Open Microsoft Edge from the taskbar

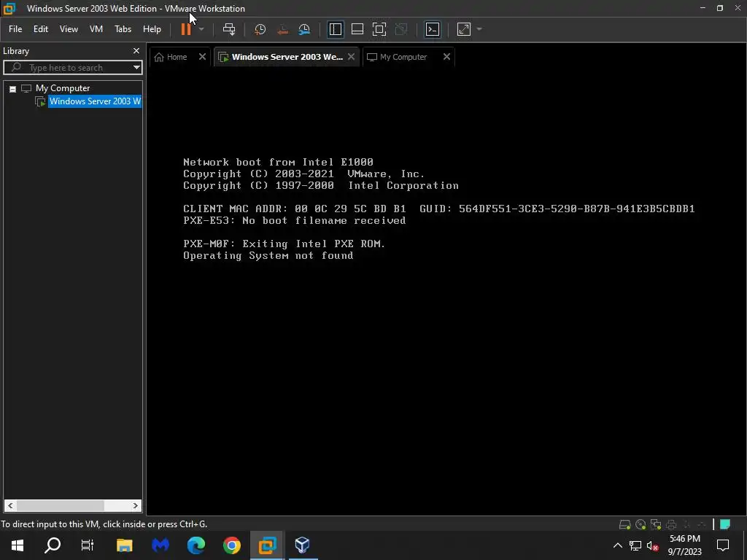(196, 545)
